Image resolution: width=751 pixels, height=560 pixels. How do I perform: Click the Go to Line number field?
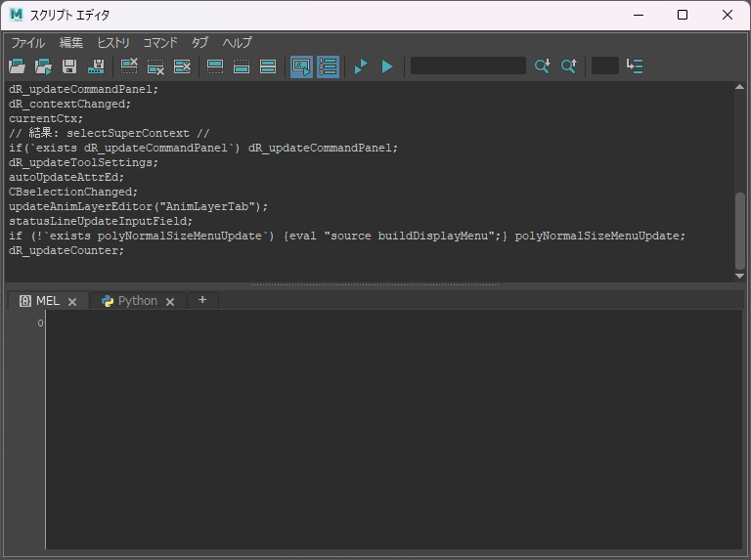(605, 65)
